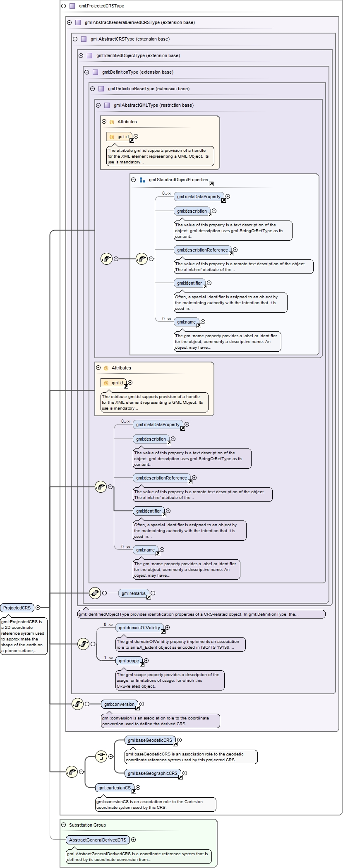Click the annotation starting 'gml:ProjectedCRS is a 2D coordinate'

click(x=24, y=636)
